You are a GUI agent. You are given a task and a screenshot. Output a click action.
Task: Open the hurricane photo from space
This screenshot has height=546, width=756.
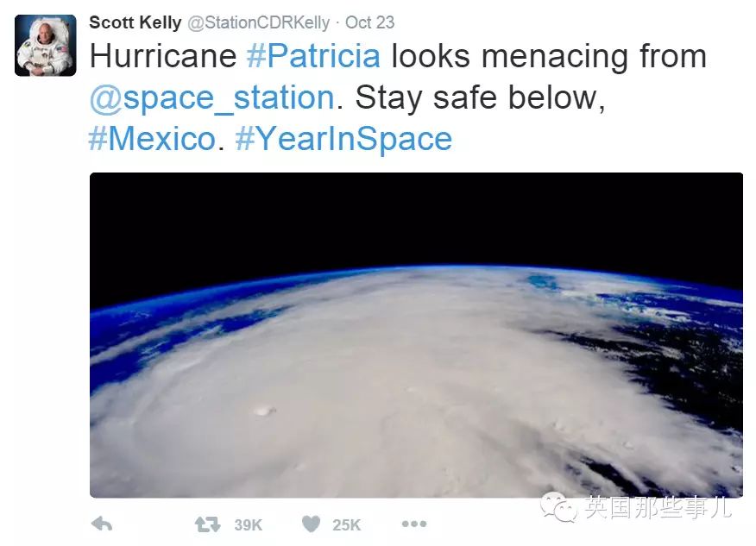click(416, 335)
